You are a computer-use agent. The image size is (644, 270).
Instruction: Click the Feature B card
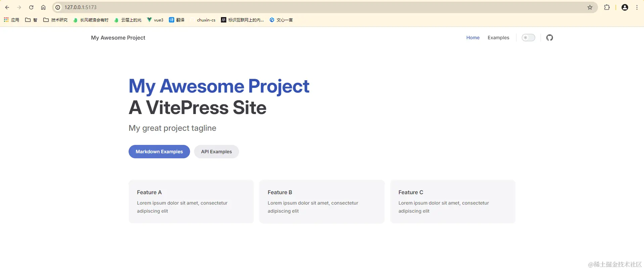click(322, 202)
